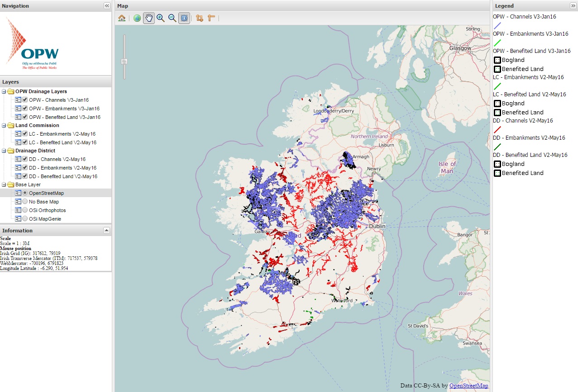Activate the zoom in magnifier tool
Screen dimensions: 578x392
tap(160, 18)
